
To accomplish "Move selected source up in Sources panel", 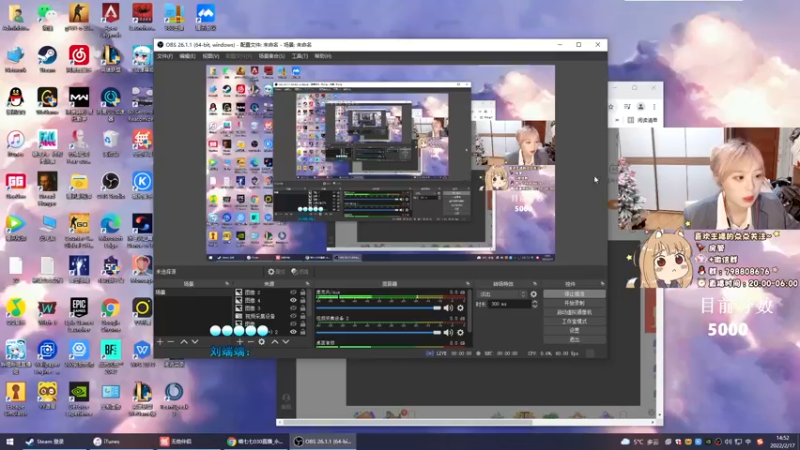I will point(274,341).
